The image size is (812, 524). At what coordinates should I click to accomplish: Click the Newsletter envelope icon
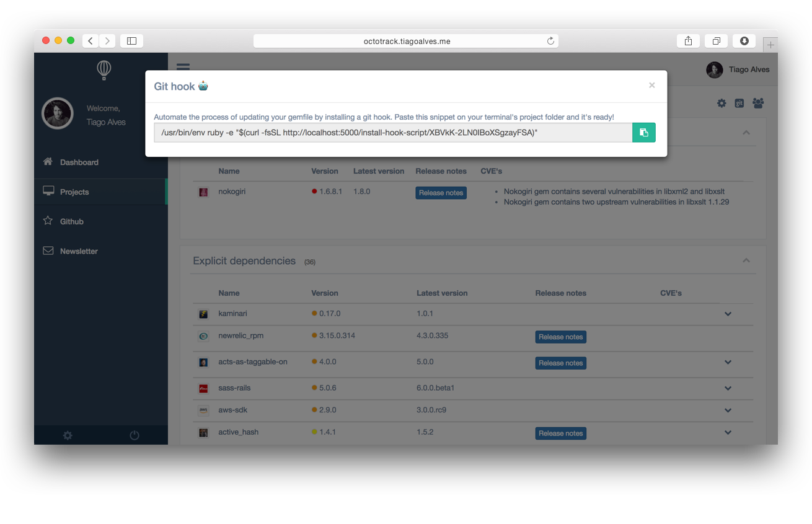pos(48,251)
